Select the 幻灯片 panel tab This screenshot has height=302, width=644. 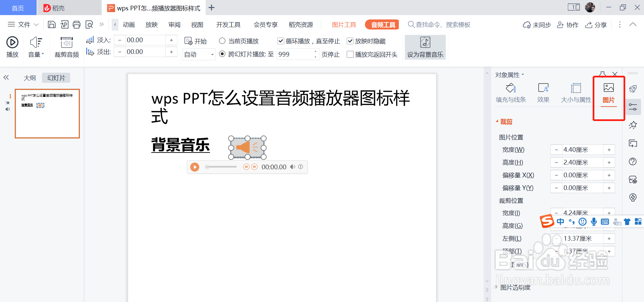56,78
